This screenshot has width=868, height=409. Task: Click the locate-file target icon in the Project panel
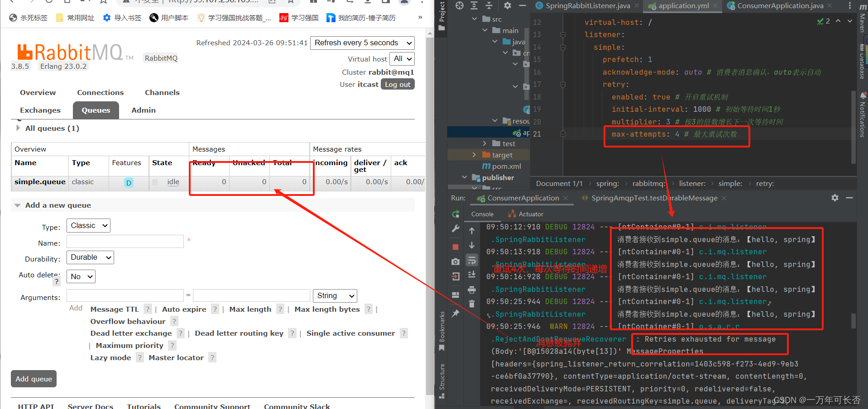click(460, 5)
